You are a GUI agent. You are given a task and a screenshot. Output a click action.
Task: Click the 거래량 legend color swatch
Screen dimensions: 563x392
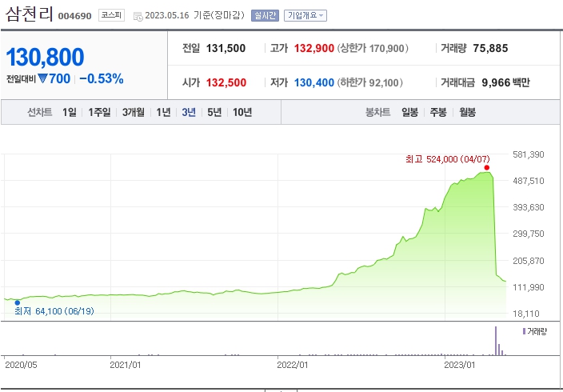[524, 330]
